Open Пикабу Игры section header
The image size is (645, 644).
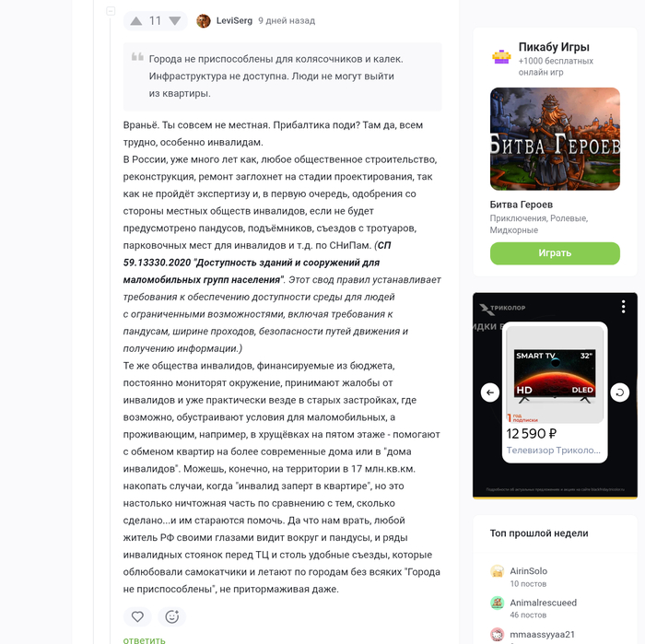pyautogui.click(x=554, y=47)
